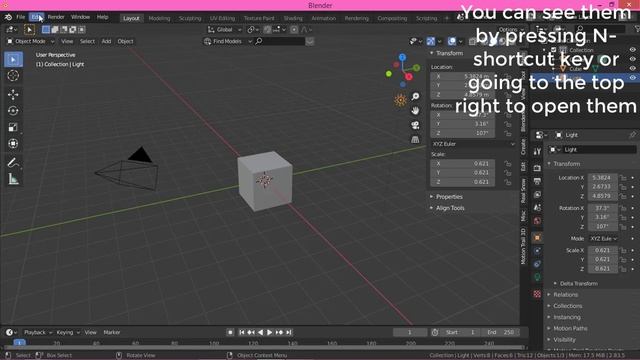Open Global transform orientation dropdown
The image size is (640, 360).
click(224, 30)
